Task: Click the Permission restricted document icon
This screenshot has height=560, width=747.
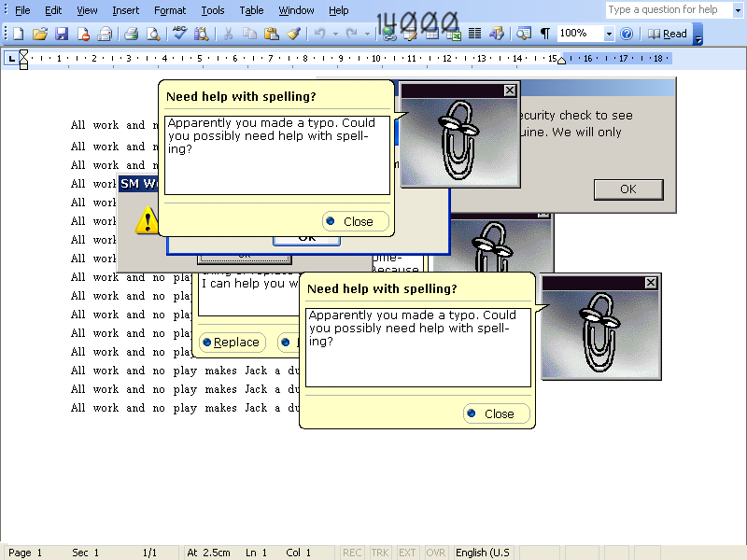Action: 83,34
